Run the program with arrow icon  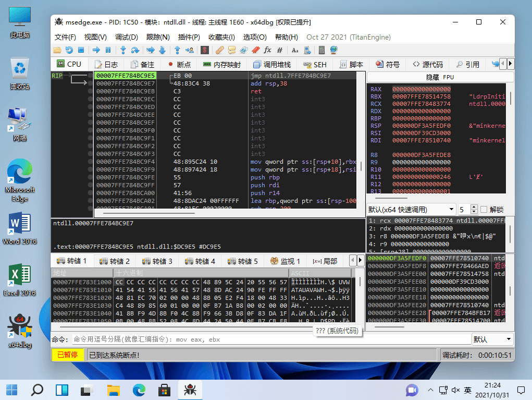[x=96, y=50]
